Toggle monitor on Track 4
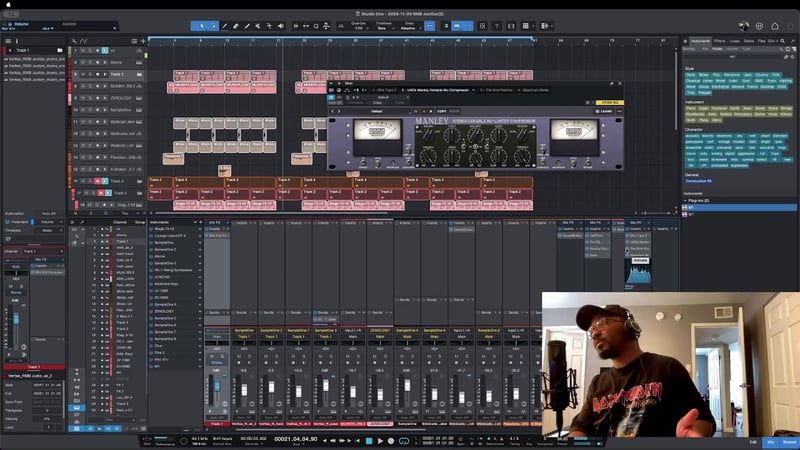This screenshot has width=800, height=450. tap(105, 181)
